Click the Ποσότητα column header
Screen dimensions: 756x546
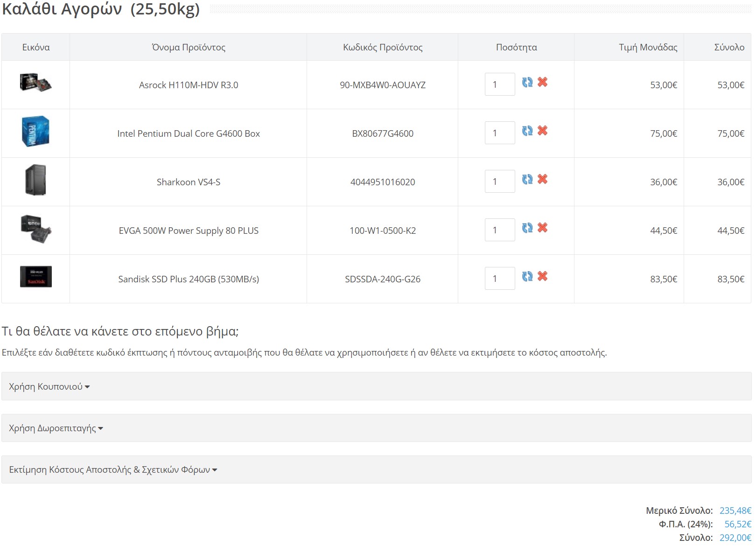coord(517,47)
